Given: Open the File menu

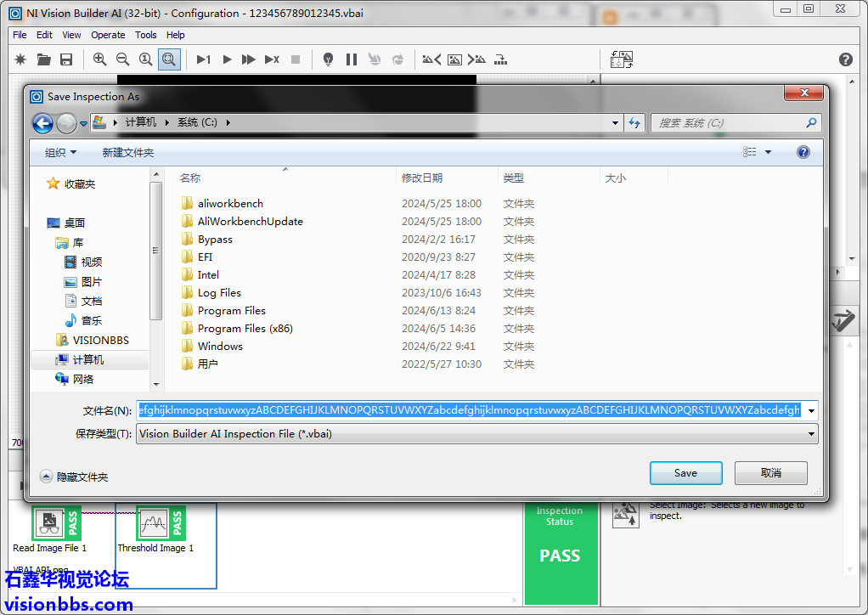Looking at the screenshot, I should coord(20,35).
